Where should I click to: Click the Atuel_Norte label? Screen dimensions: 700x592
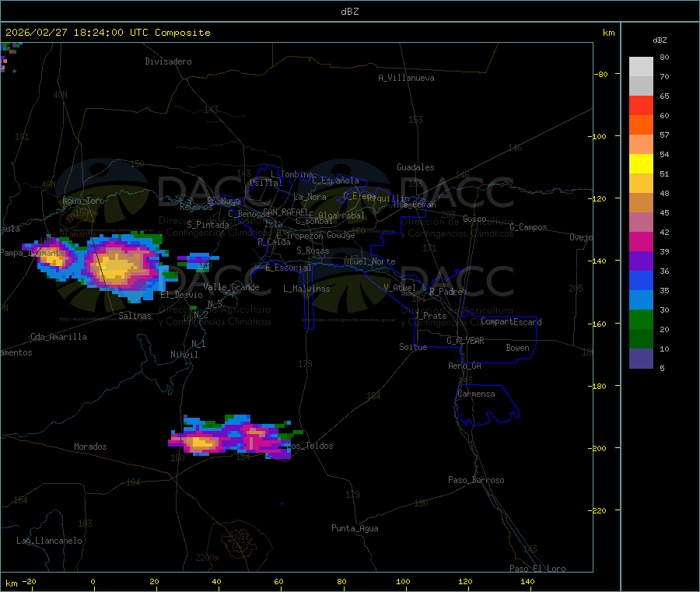[369, 261]
